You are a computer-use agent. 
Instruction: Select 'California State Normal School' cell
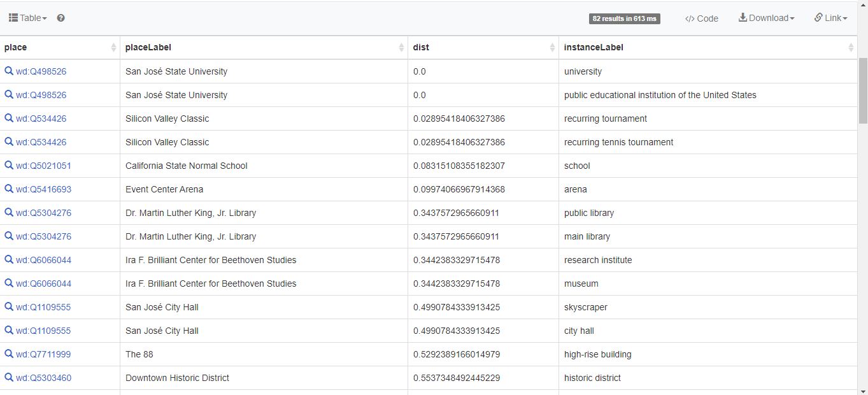pos(264,166)
